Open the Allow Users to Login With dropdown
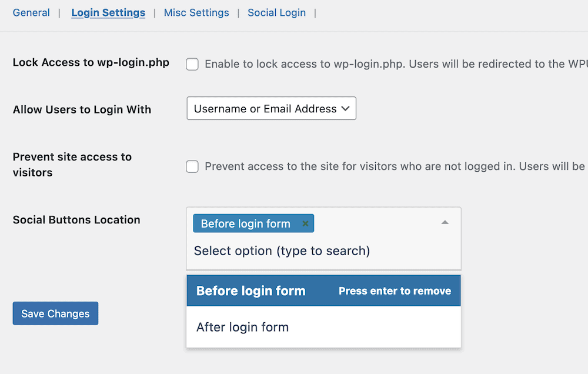Viewport: 588px width, 374px height. pyautogui.click(x=272, y=109)
